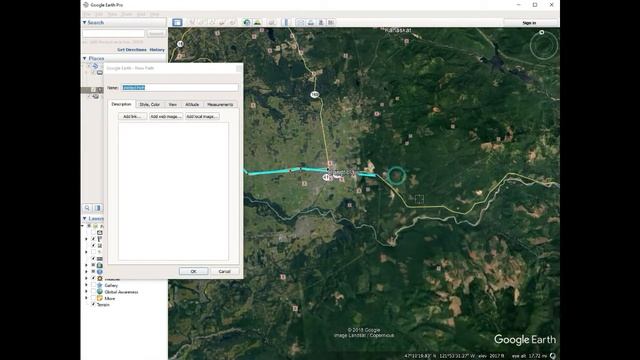The image size is (640, 360).
Task: Toggle the sunlight across landscape icon
Action: tap(257, 22)
